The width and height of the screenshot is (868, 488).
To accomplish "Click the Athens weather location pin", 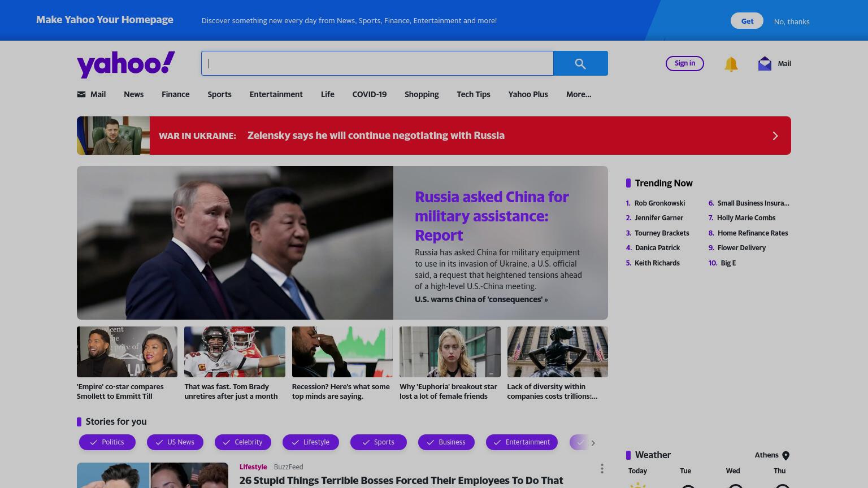I will (785, 455).
